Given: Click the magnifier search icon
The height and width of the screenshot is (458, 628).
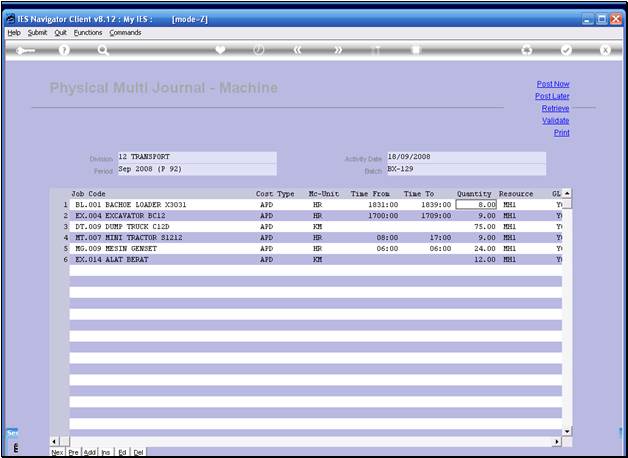Looking at the screenshot, I should click(103, 50).
